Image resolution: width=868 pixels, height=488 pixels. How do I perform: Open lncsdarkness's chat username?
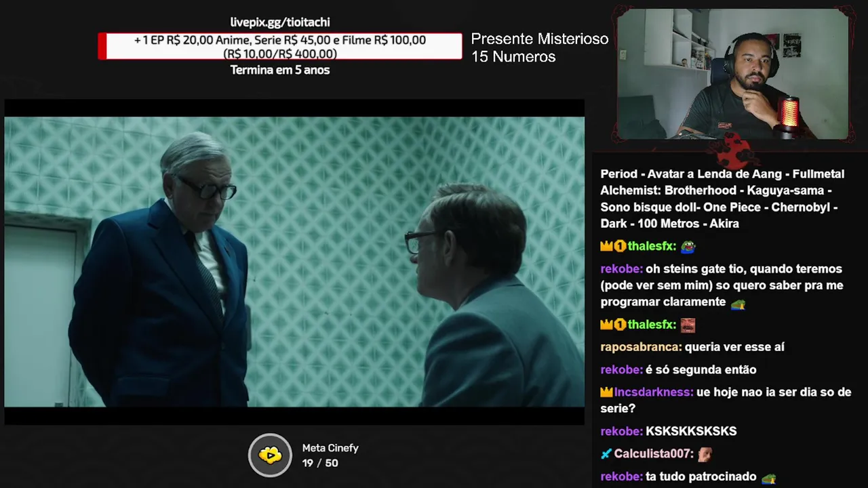click(x=654, y=392)
